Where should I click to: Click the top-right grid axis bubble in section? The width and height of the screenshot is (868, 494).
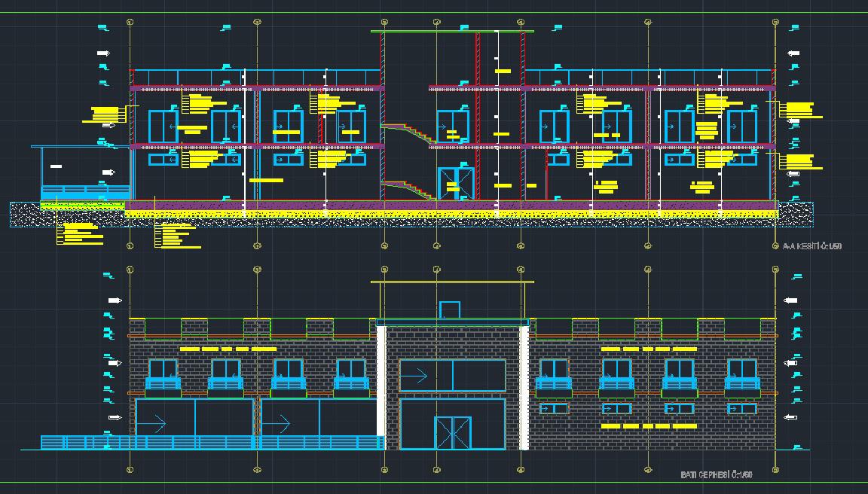coord(775,22)
